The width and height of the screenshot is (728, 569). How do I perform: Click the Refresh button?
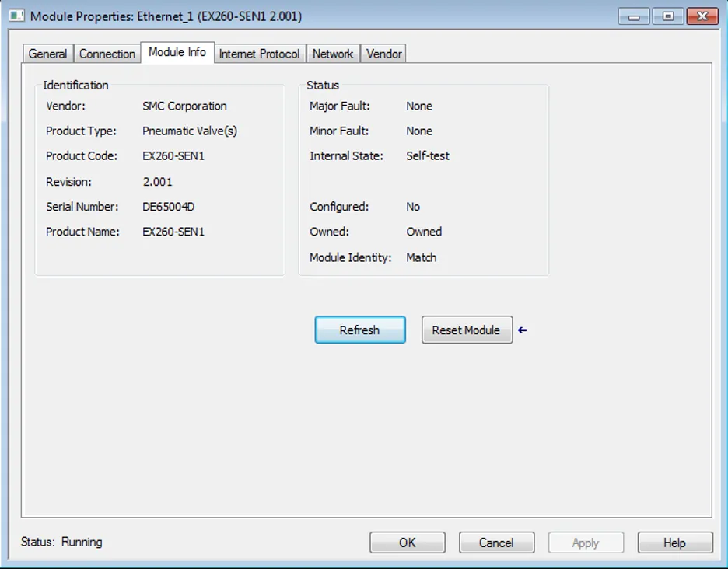pos(360,330)
